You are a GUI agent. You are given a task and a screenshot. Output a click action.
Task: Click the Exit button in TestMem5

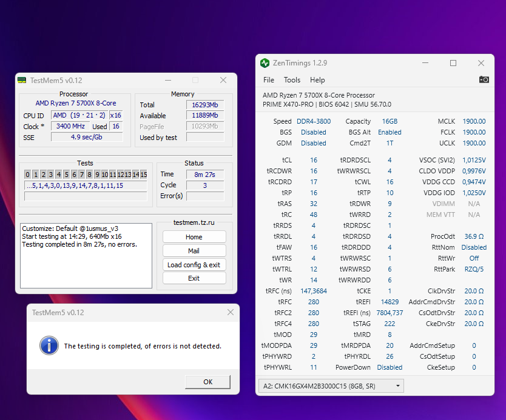tap(194, 278)
